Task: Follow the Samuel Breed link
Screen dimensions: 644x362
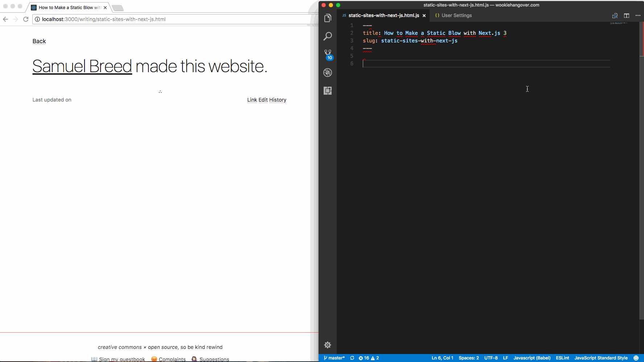Action: click(x=82, y=66)
